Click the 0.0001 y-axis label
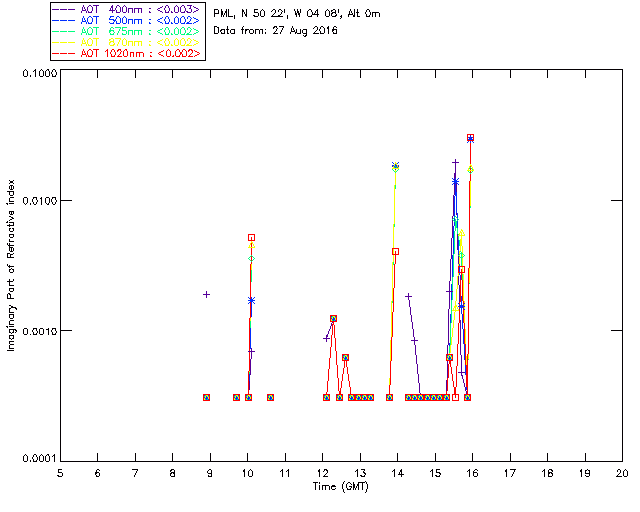Image resolution: width=640 pixels, height=512 pixels. (40, 459)
